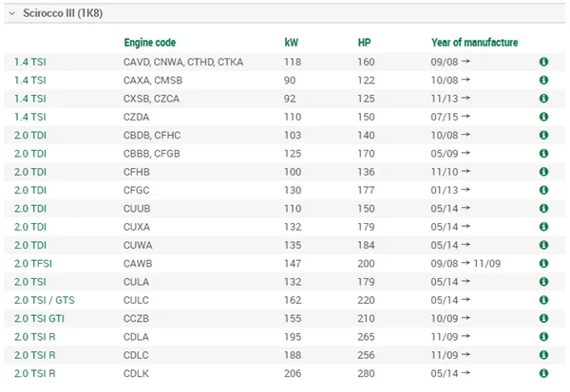The height and width of the screenshot is (392, 570).
Task: Open the 1.4 TSI link for CZDA
Action: coord(30,117)
